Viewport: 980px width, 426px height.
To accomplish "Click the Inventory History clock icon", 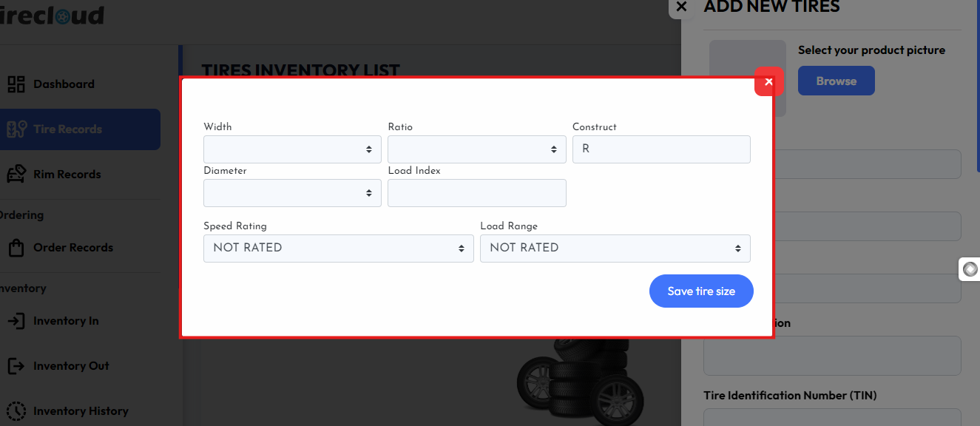I will pyautogui.click(x=16, y=411).
